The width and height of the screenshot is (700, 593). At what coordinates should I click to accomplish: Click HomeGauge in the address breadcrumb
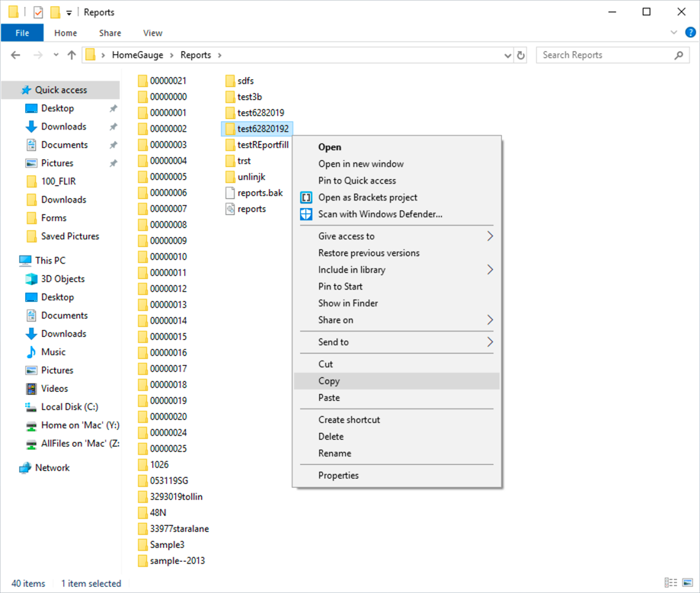(x=138, y=55)
